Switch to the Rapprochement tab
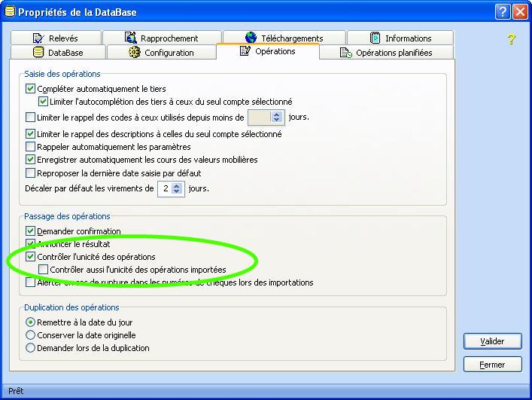532x400 pixels. click(161, 38)
